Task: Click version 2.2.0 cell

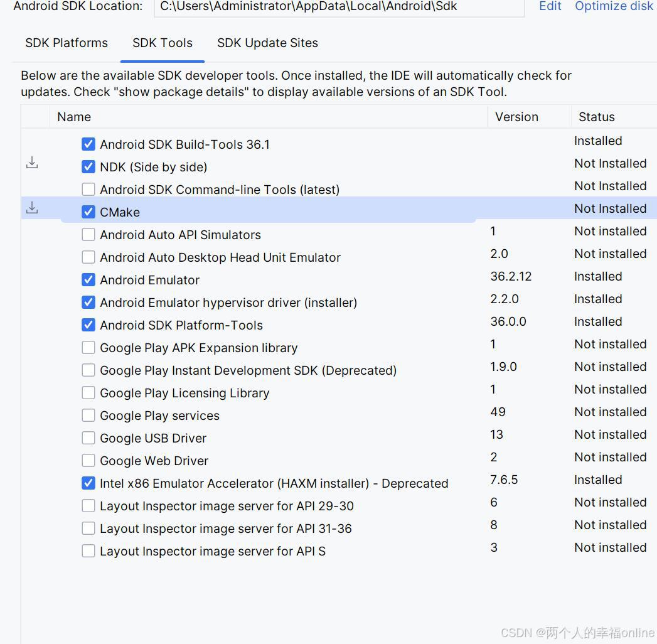Action: [505, 299]
